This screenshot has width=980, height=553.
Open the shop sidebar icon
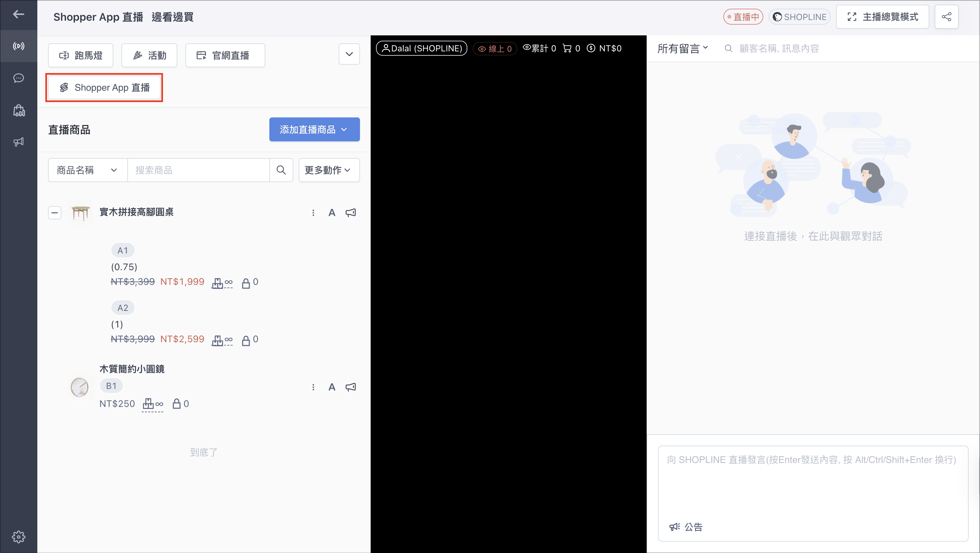(x=19, y=110)
